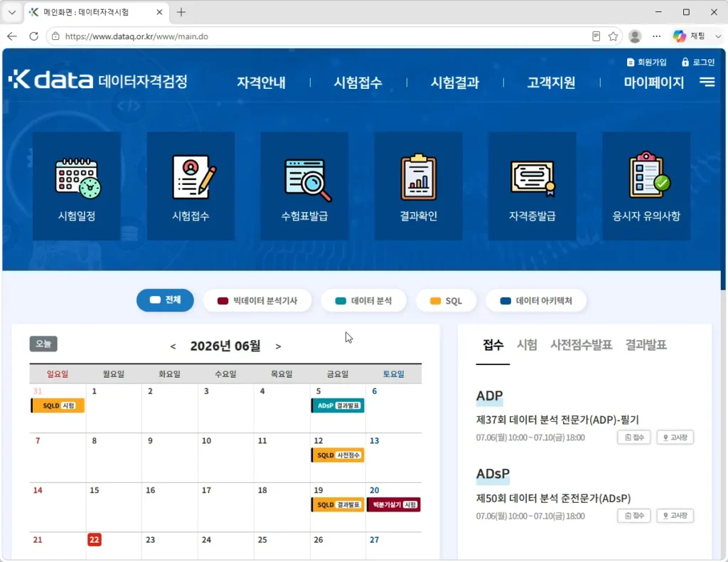
Task: Open the 시험접수 registration icon tile
Action: [191, 186]
